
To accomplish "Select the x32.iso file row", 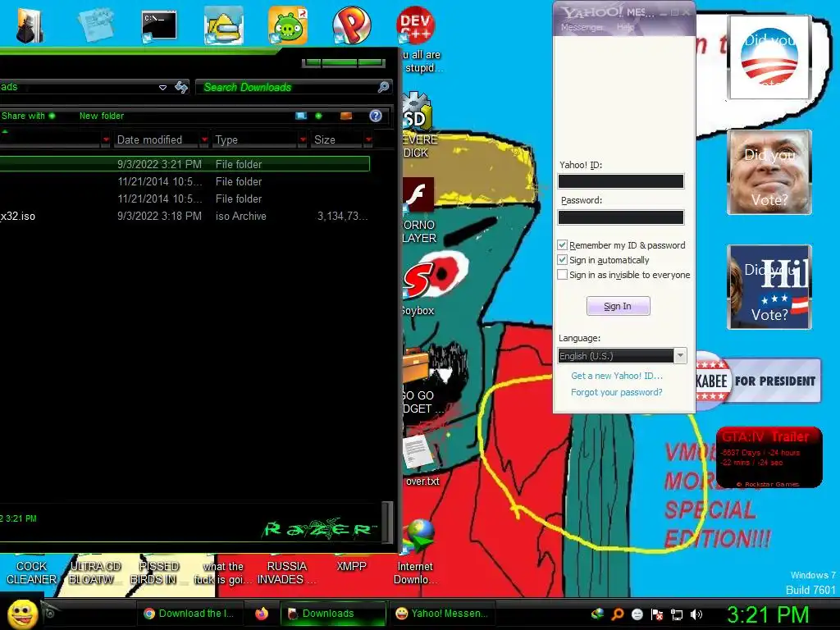I will 185,216.
